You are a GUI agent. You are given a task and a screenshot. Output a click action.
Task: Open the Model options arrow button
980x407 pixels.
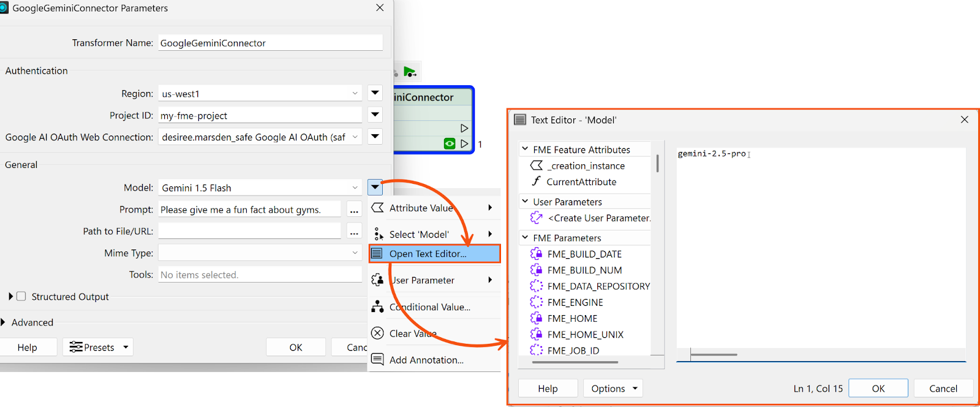(x=375, y=188)
